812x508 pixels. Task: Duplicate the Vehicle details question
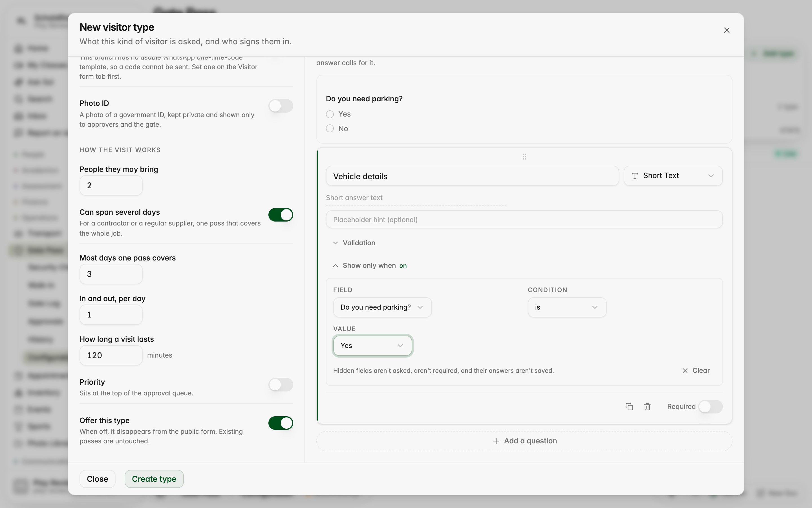click(x=629, y=406)
